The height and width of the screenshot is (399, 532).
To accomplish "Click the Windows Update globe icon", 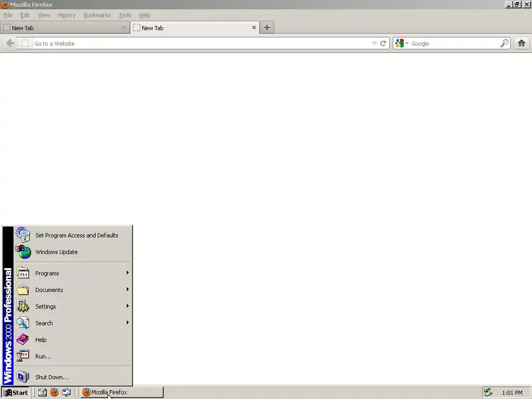I will tap(23, 252).
